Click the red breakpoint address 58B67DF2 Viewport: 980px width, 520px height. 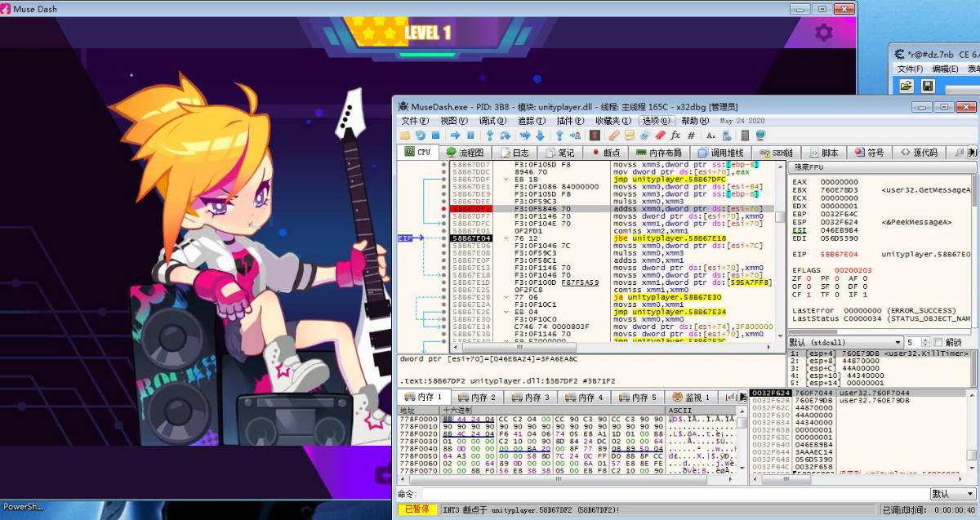click(x=471, y=208)
